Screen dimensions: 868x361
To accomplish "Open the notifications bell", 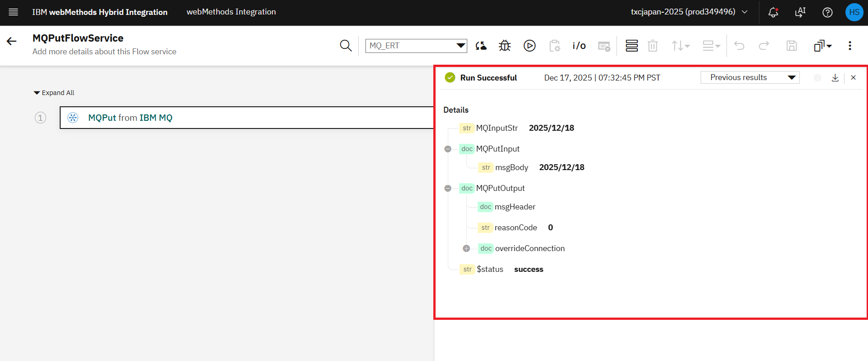I will tap(773, 12).
